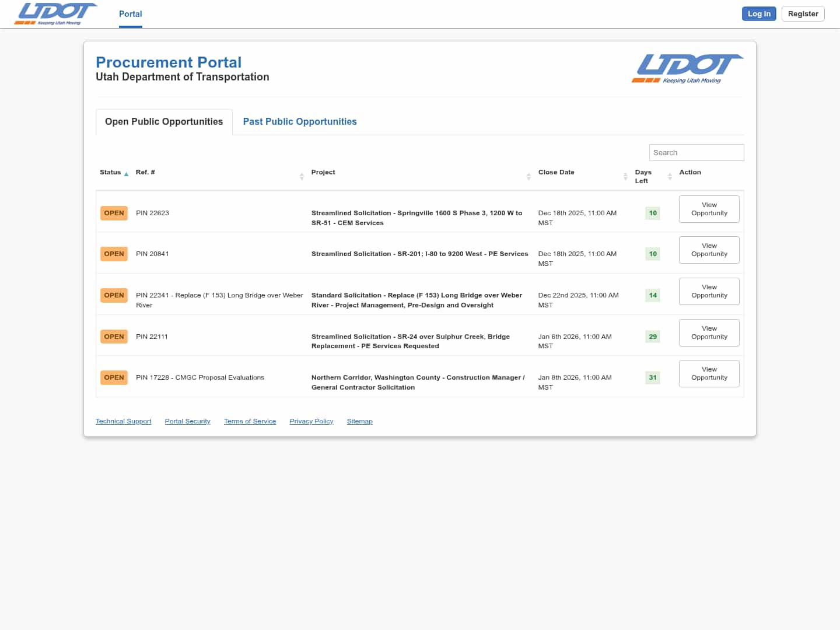
Task: Click the 'Procurement Portal' heading
Action: (x=169, y=62)
